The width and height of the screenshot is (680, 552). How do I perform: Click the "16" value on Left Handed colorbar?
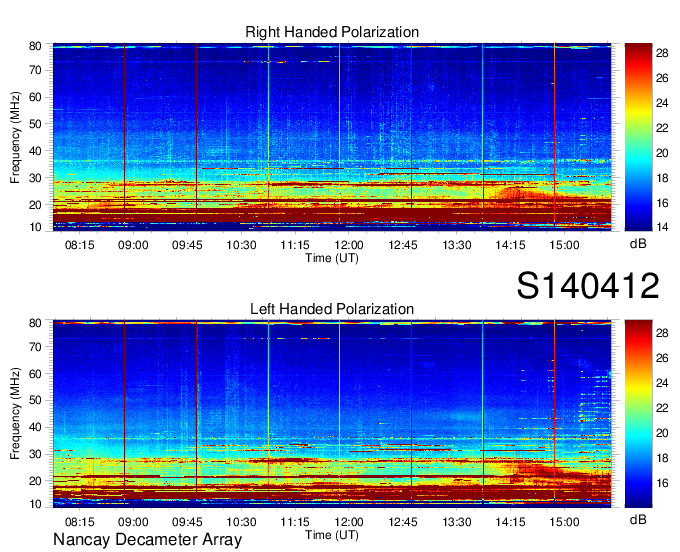[x=662, y=483]
